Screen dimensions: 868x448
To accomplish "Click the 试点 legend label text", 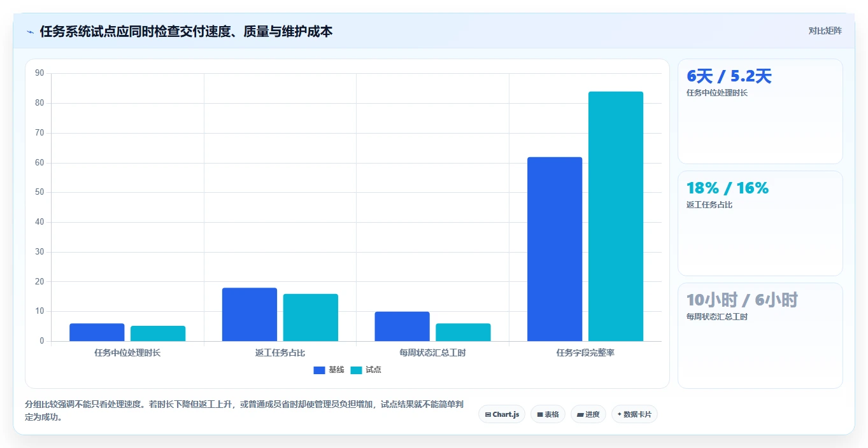I will [x=373, y=370].
